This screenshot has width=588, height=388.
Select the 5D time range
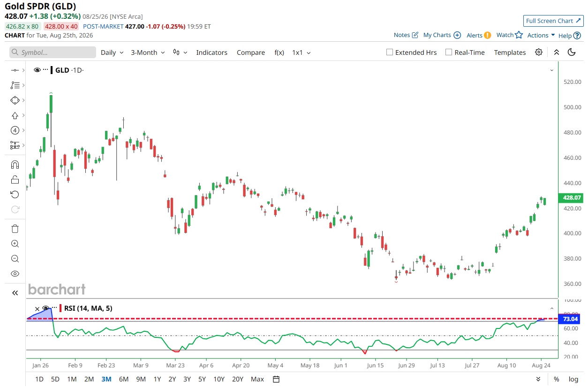55,379
